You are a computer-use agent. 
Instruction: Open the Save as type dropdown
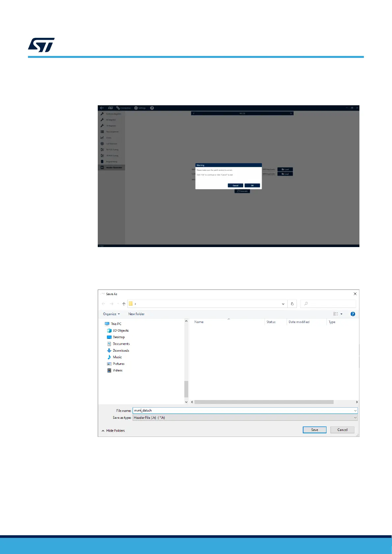(245, 417)
